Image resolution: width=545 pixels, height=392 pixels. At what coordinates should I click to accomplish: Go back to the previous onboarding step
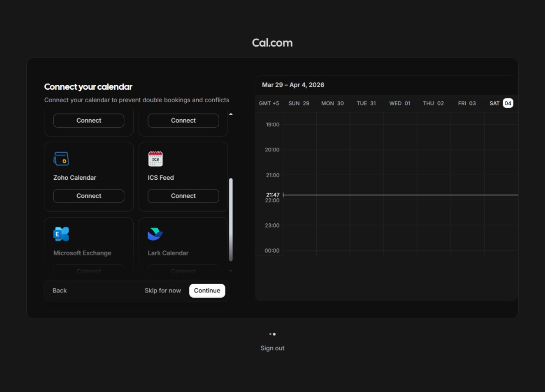click(60, 290)
